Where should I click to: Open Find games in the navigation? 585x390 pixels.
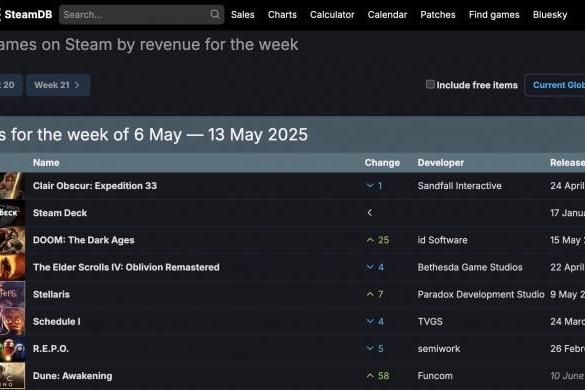point(494,15)
